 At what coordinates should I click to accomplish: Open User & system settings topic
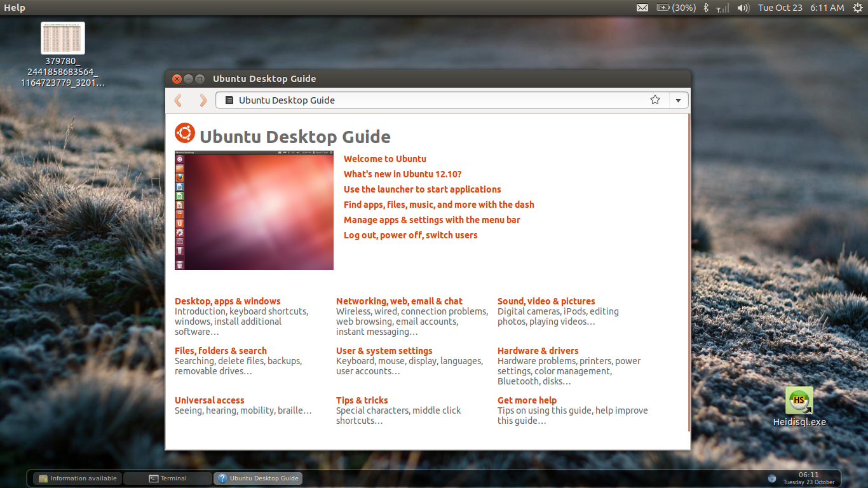coord(384,351)
